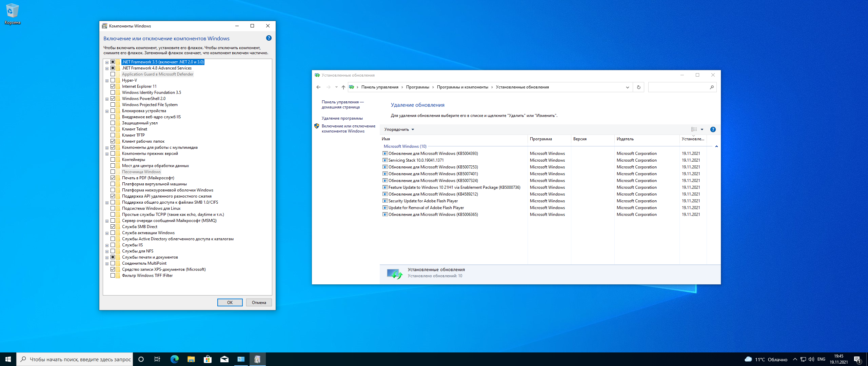This screenshot has height=366, width=868.
Task: Expand Службы печати и документов node
Action: click(107, 258)
